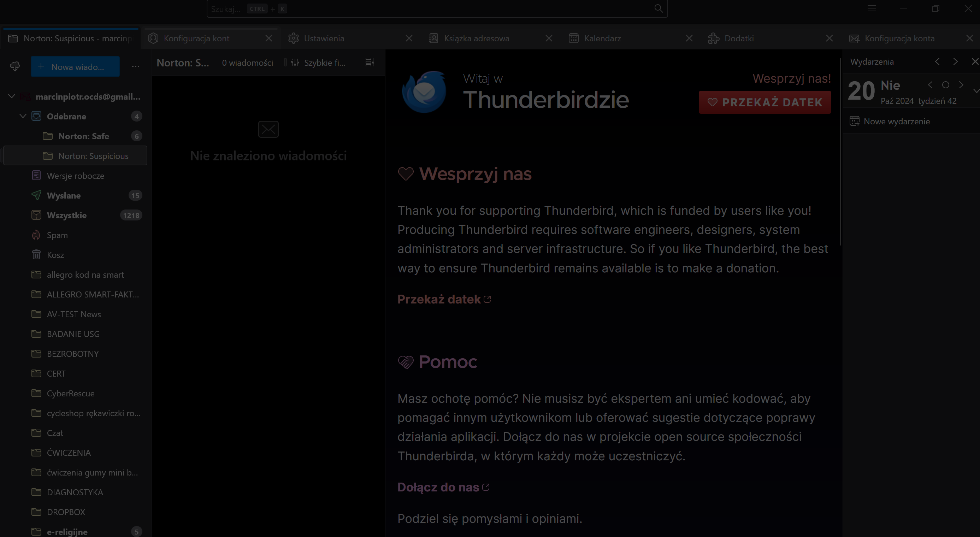
Task: Open folder pane options three-dot menu
Action: click(135, 66)
